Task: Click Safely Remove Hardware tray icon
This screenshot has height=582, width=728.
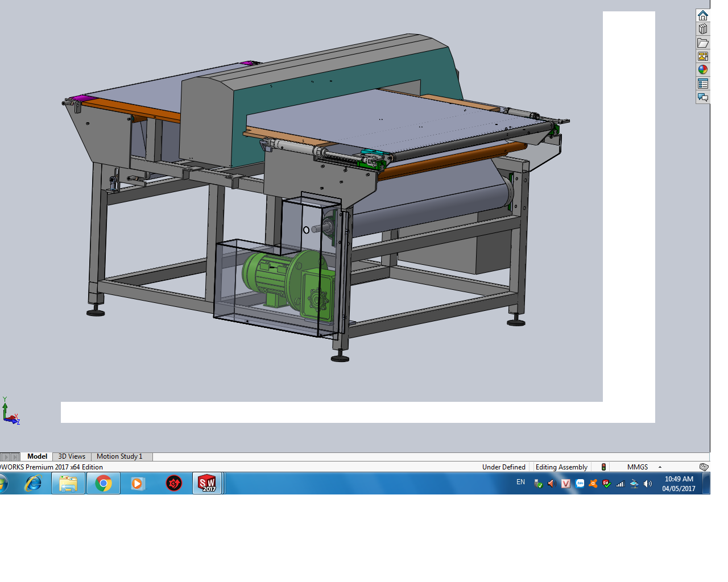Action: (x=538, y=484)
